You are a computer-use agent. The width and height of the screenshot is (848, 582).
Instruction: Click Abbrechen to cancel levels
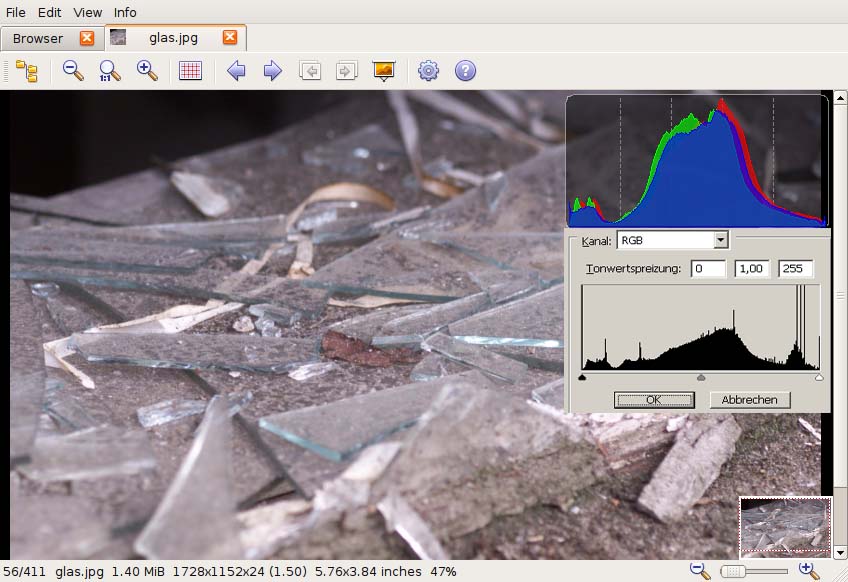coord(750,400)
